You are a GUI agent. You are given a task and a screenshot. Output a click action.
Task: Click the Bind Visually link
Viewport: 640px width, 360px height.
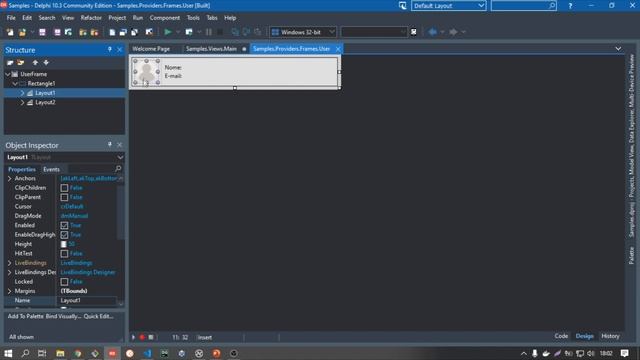[x=63, y=316]
